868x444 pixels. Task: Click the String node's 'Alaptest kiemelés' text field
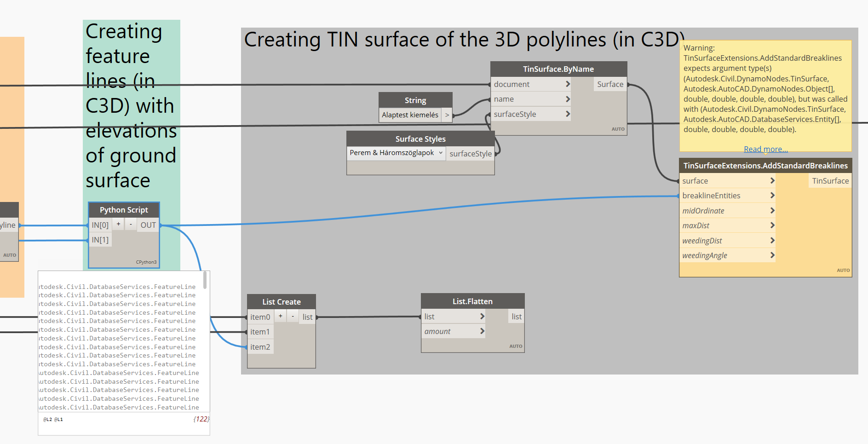(x=410, y=115)
